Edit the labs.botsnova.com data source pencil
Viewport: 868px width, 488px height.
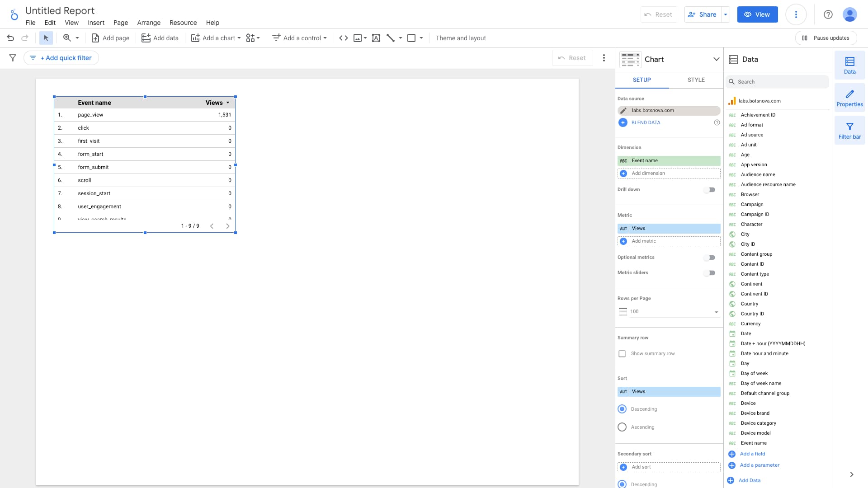coord(623,111)
